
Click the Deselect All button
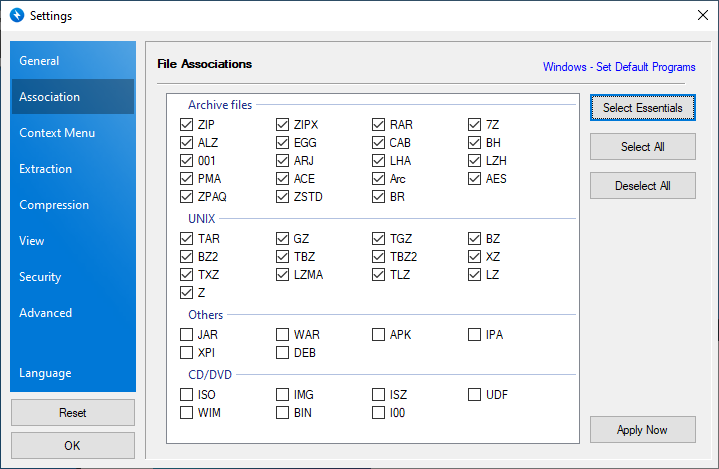click(642, 186)
